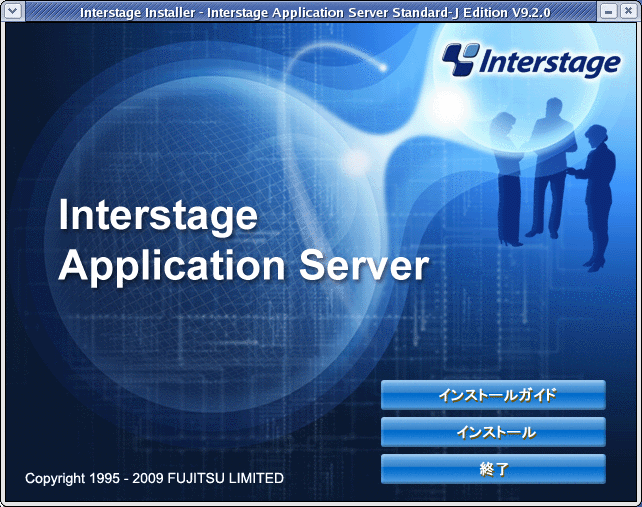Image resolution: width=642 pixels, height=507 pixels.
Task: Minimize the Interstage Installer window
Action: click(x=608, y=11)
